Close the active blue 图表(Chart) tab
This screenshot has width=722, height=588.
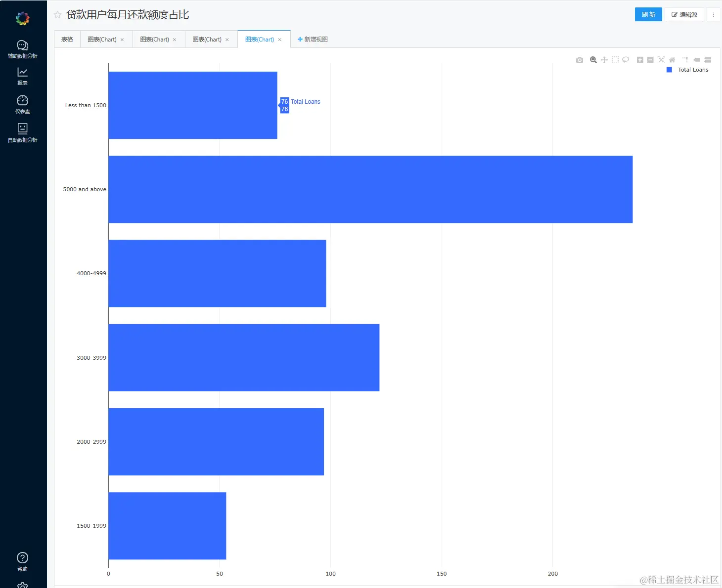click(x=280, y=40)
